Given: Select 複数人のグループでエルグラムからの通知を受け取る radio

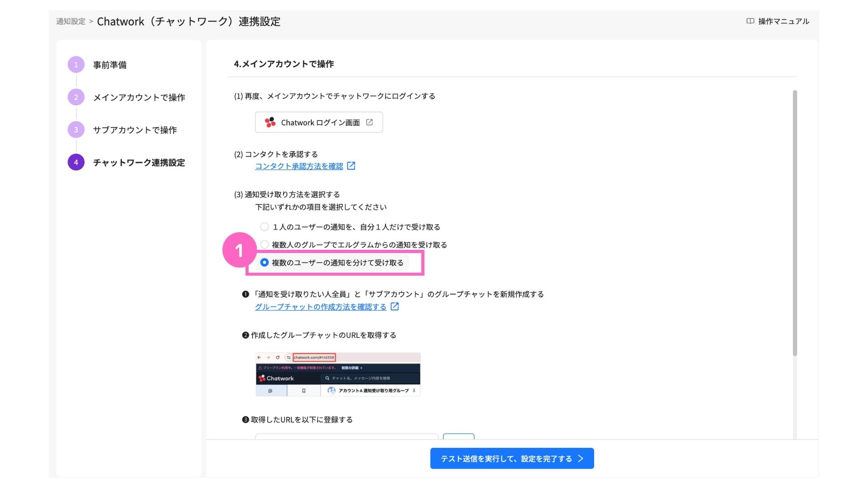Looking at the screenshot, I should pos(264,244).
